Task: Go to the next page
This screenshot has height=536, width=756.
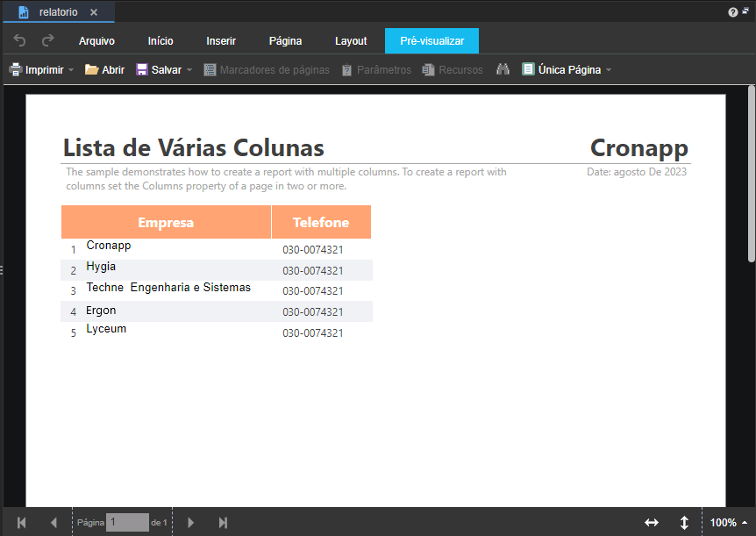Action: 190,523
